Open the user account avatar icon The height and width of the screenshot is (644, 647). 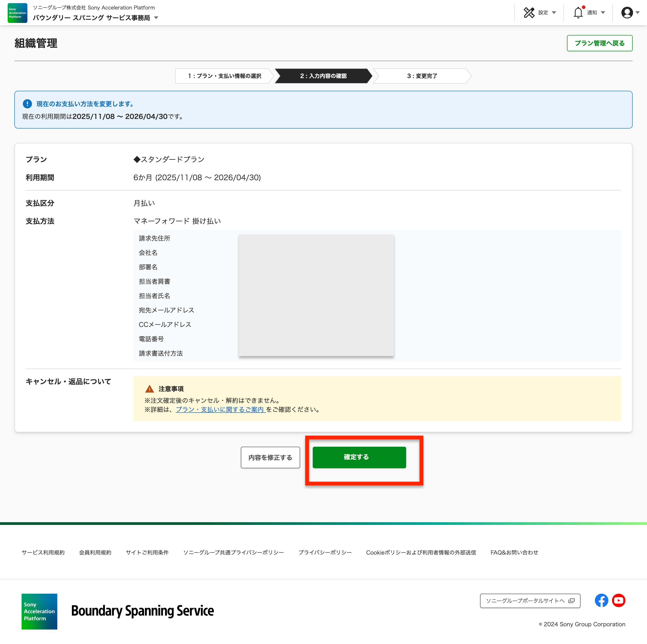coord(627,13)
